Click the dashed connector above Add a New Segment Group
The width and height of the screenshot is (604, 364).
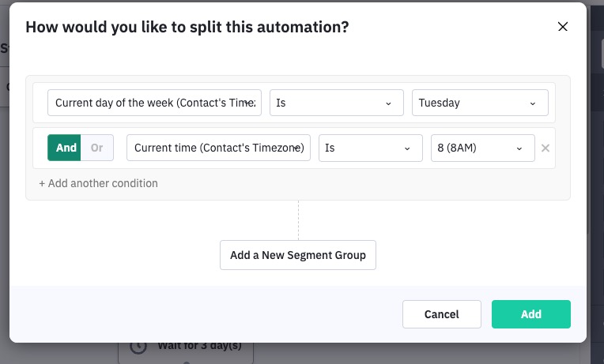tap(298, 220)
